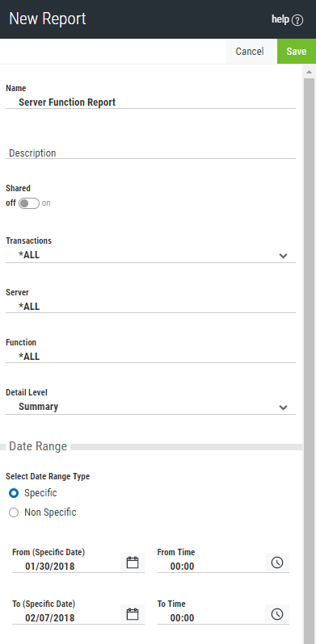Click the From date field 01/30/2018
The height and width of the screenshot is (644, 316).
click(x=65, y=567)
